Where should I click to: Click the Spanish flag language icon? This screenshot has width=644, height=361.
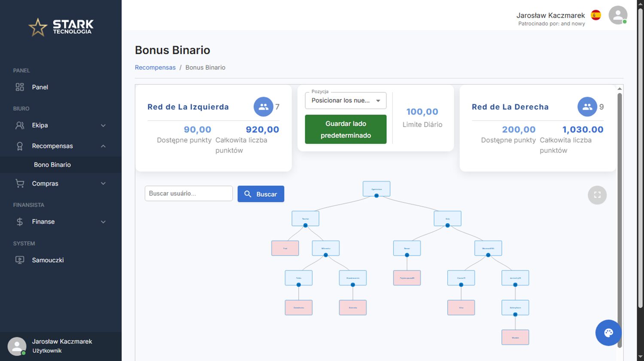(596, 15)
